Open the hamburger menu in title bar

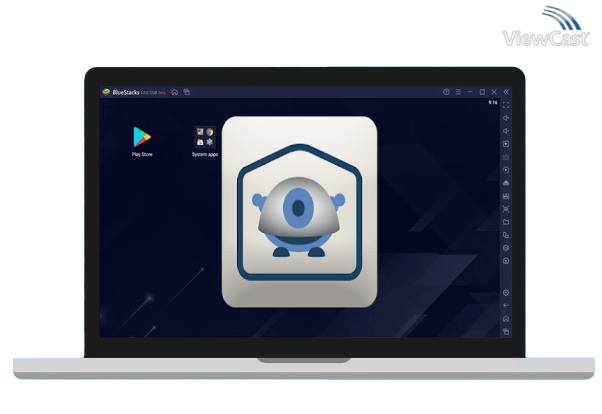458,92
